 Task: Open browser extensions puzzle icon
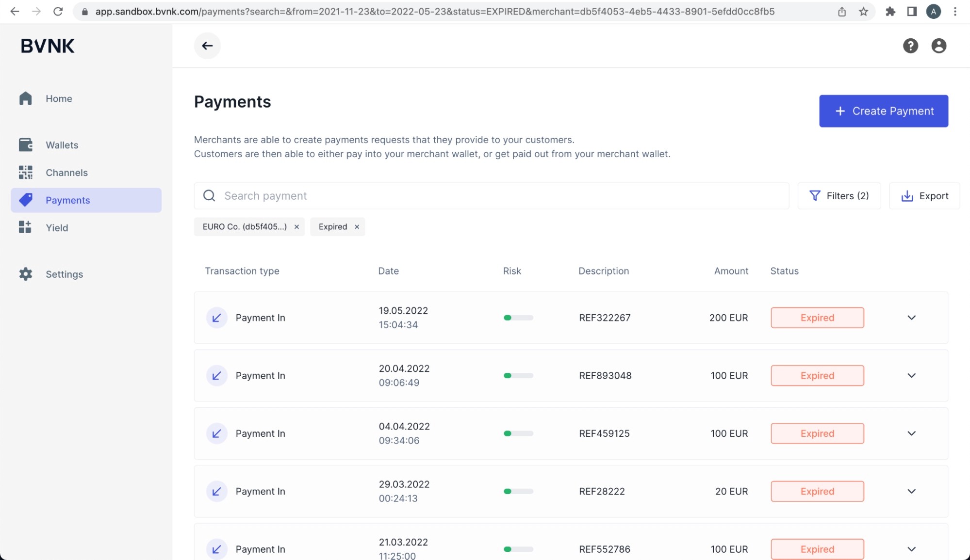click(x=890, y=12)
